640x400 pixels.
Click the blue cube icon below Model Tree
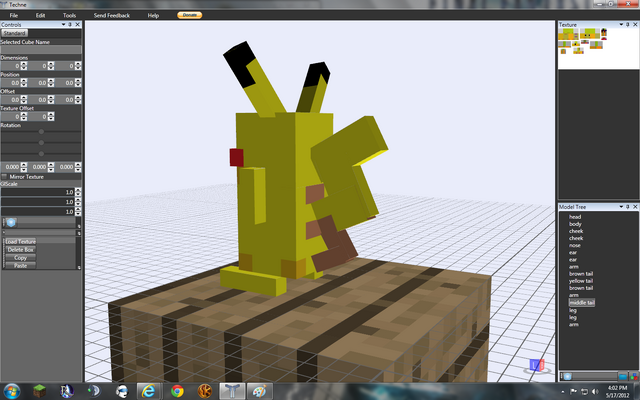coord(568,376)
